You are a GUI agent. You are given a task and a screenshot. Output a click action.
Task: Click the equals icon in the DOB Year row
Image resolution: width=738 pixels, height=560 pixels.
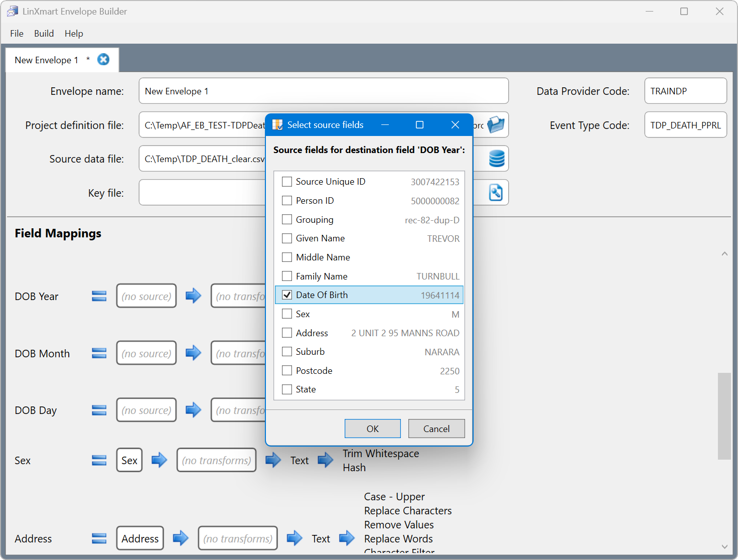click(99, 296)
